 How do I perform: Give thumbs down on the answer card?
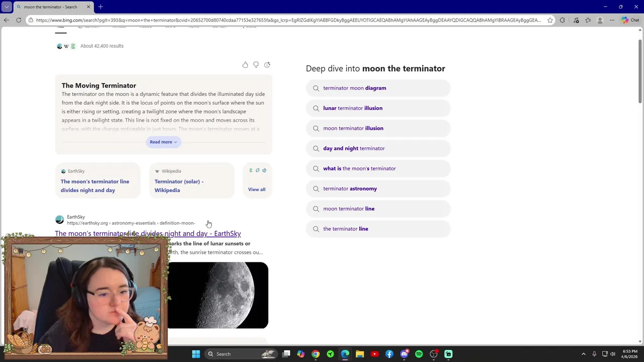(256, 65)
